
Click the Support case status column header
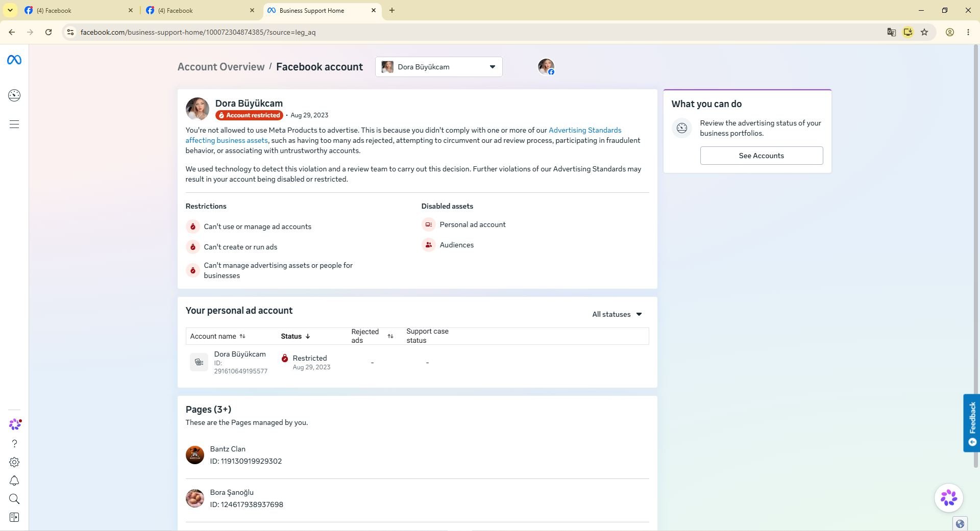(x=428, y=336)
